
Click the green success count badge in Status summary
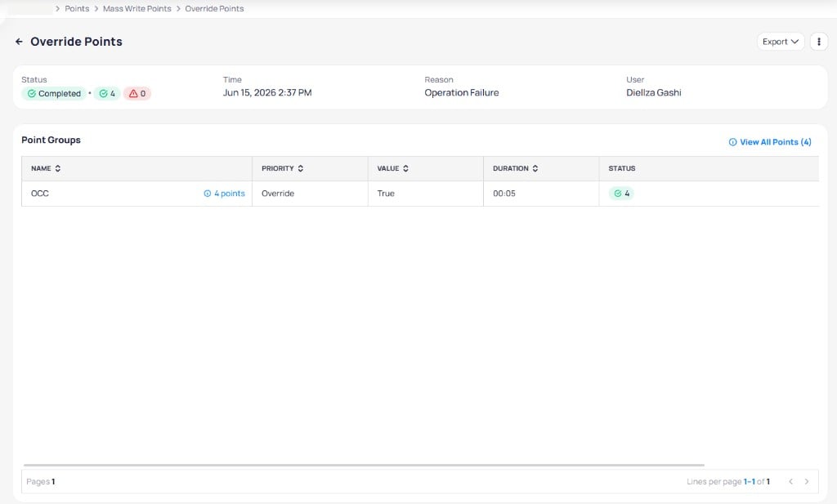pos(107,93)
